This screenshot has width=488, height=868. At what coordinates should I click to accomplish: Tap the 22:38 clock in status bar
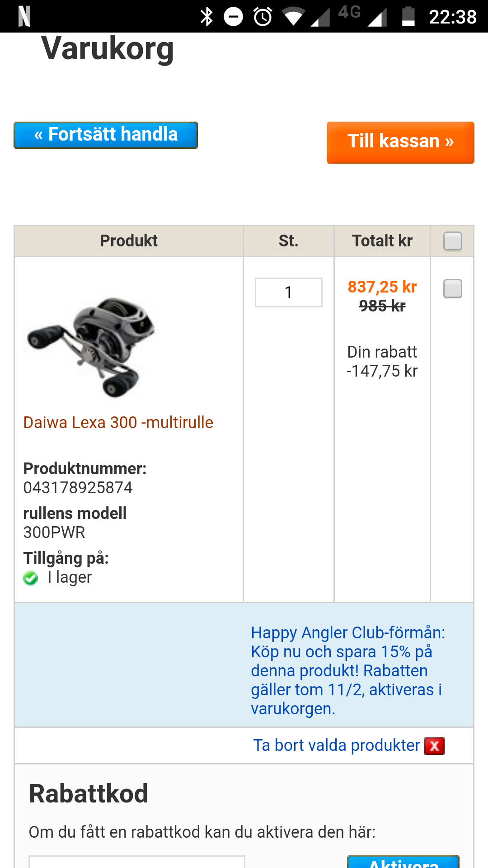click(453, 17)
